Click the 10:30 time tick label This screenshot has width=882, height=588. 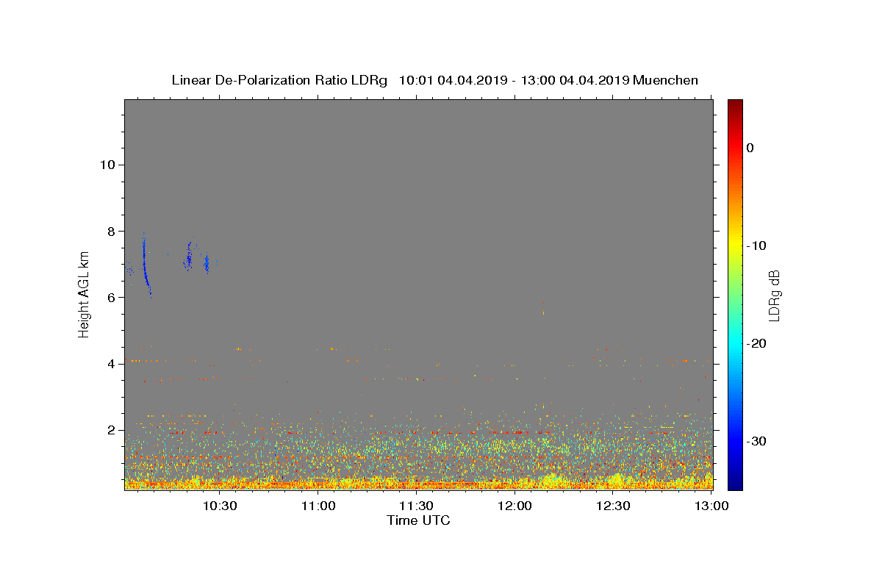coord(220,506)
